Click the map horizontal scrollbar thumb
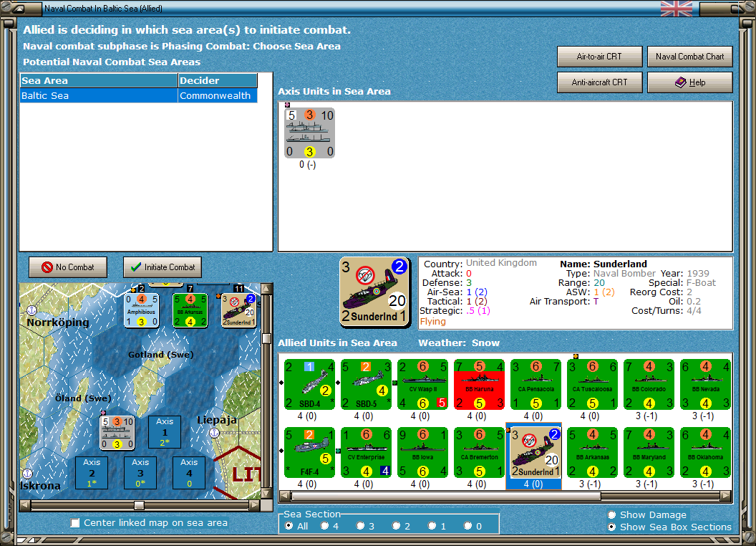This screenshot has width=756, height=546. (x=139, y=505)
